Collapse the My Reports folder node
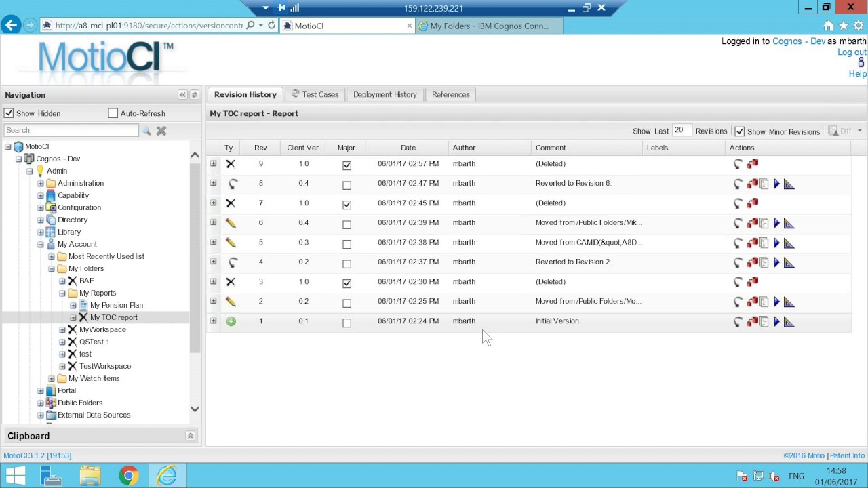The height and width of the screenshot is (488, 868). pos(62,293)
